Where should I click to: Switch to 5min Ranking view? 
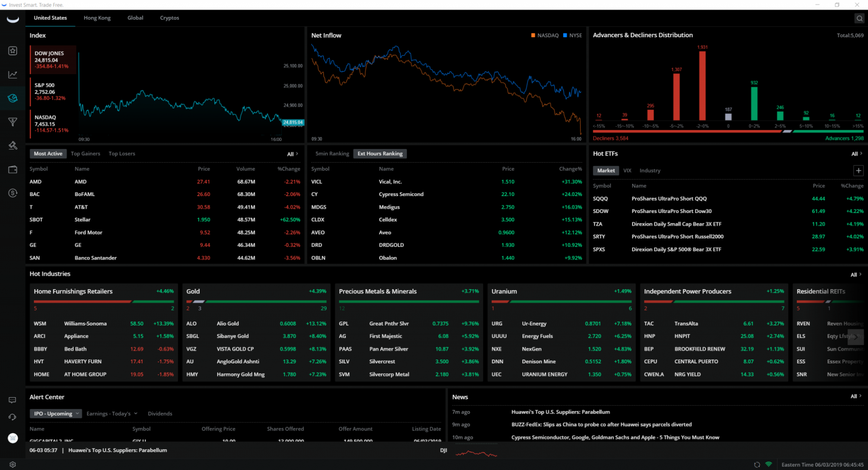(332, 153)
